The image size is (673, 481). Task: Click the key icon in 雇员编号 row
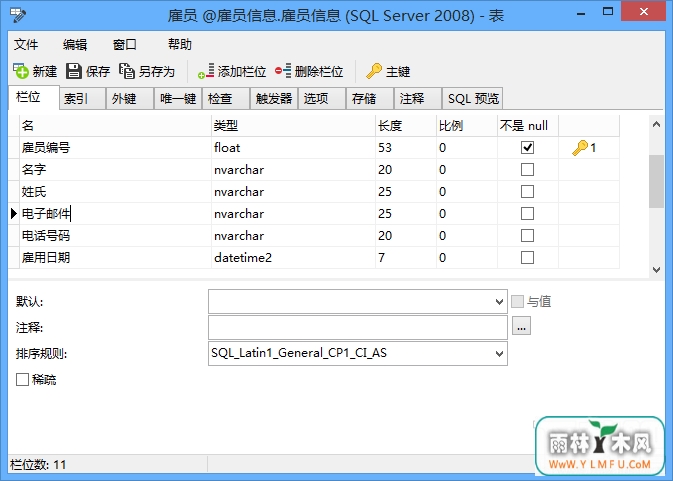[x=579, y=148]
